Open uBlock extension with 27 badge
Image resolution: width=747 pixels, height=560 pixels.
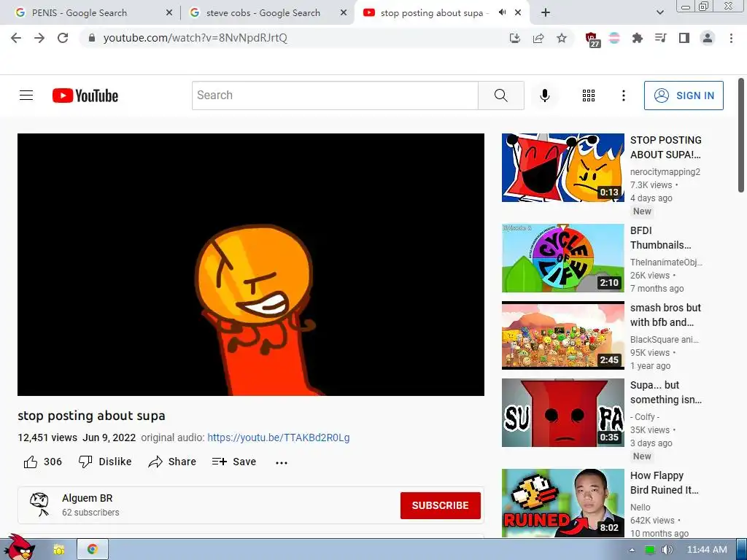click(x=592, y=39)
